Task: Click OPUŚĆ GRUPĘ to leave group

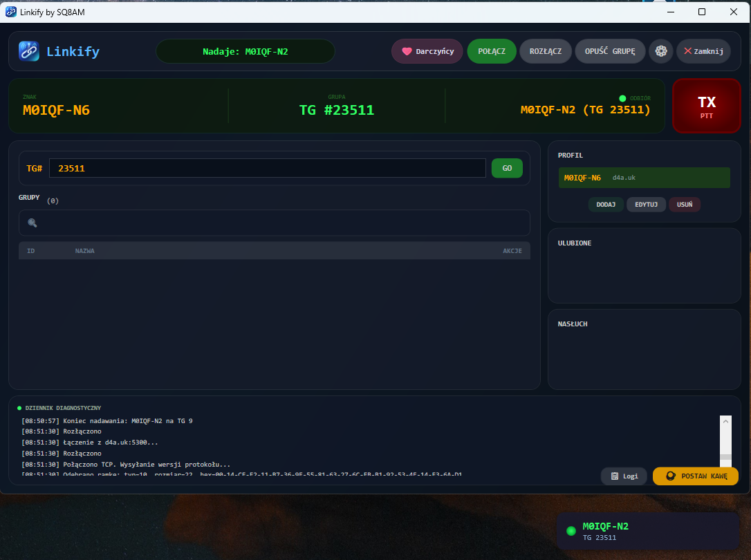Action: (609, 51)
